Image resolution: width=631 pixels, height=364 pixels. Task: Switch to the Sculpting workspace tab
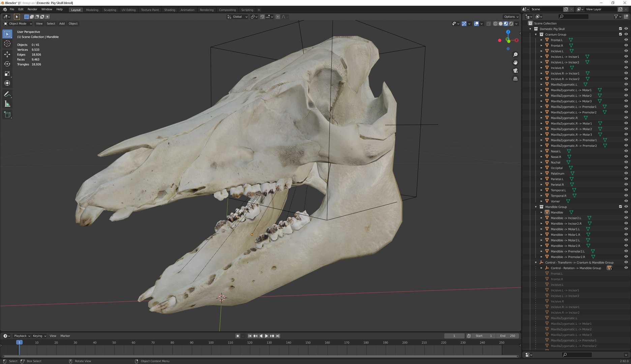[110, 10]
